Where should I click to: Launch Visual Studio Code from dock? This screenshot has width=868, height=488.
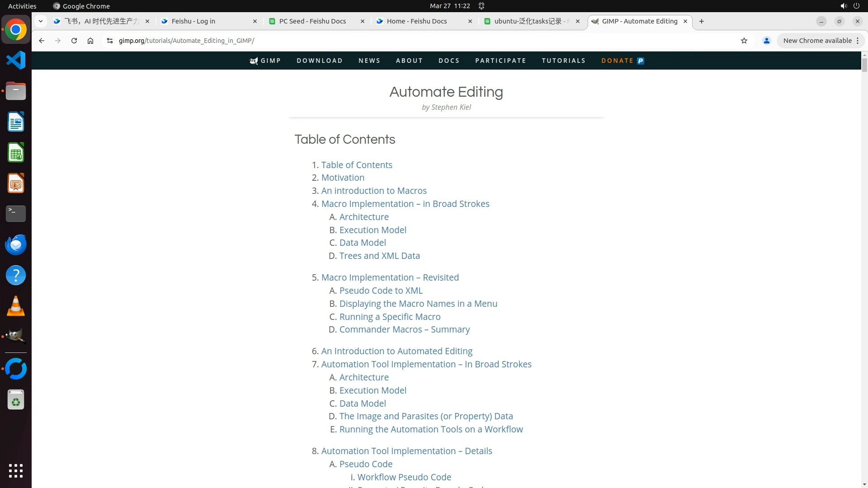(x=16, y=60)
